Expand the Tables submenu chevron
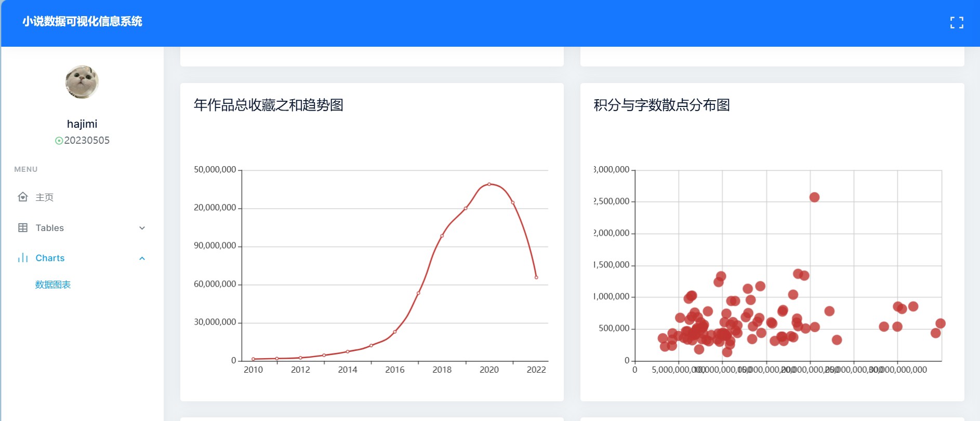Screen dimensions: 980x421 [x=142, y=228]
